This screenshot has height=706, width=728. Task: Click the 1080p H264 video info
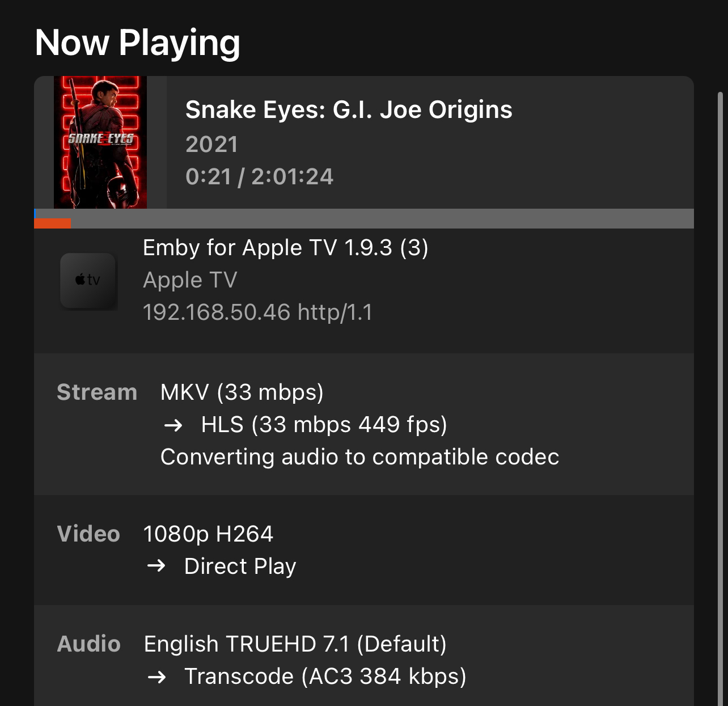[208, 534]
